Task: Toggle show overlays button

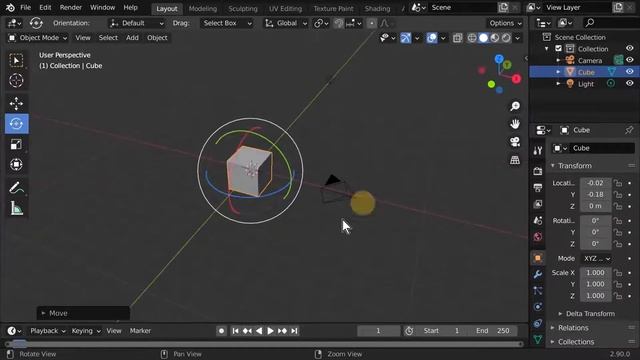Action: (432, 38)
